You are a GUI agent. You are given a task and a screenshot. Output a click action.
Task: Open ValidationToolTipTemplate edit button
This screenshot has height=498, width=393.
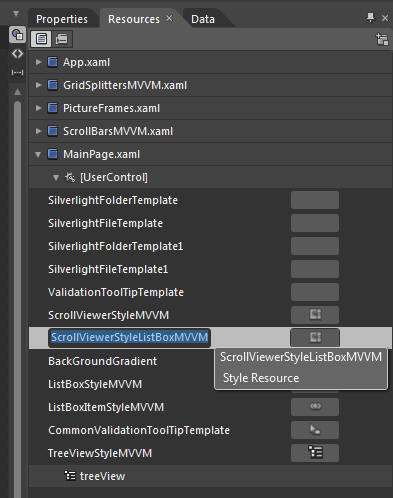click(x=315, y=292)
